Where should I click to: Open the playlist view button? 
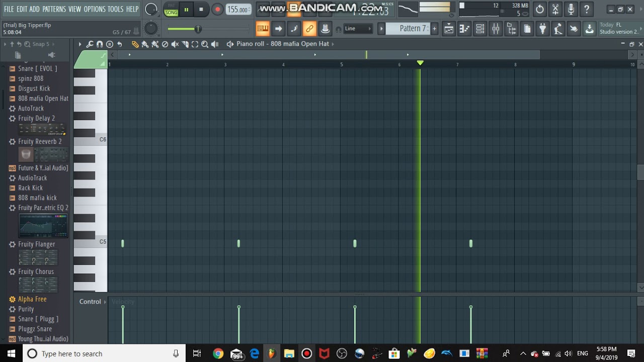[449, 29]
